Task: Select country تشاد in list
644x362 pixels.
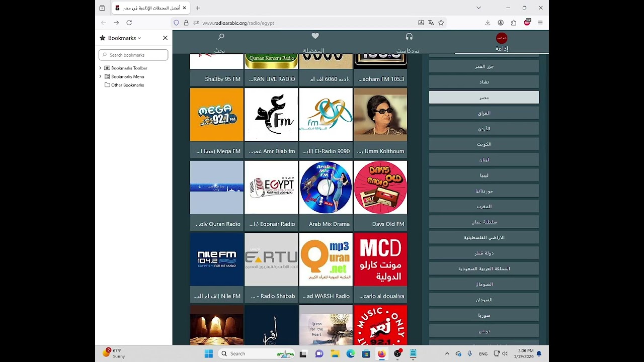Action: 484,82
